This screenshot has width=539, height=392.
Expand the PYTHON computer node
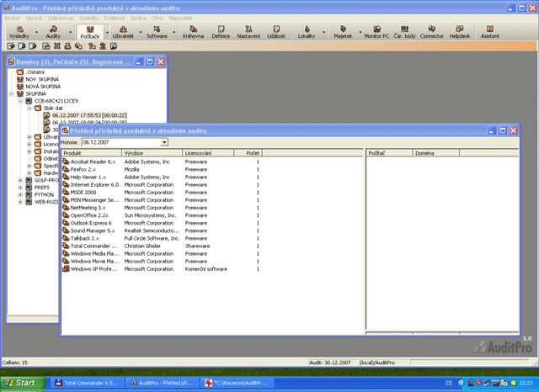20,194
